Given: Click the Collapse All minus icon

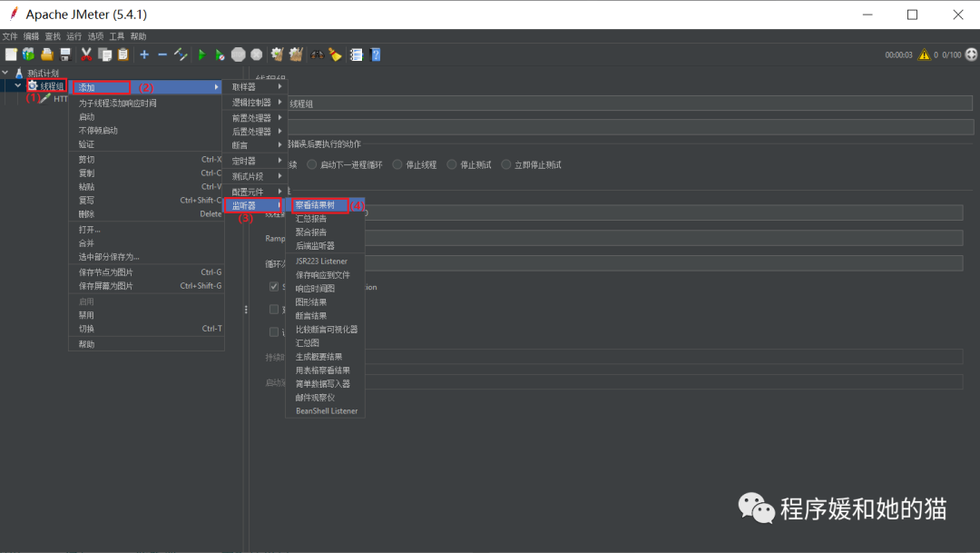Looking at the screenshot, I should tap(162, 55).
